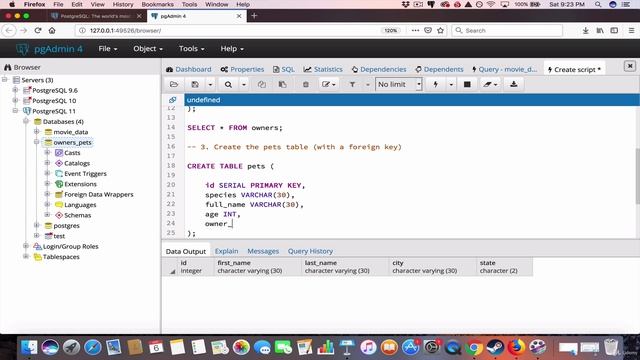The width and height of the screenshot is (640, 360).
Task: Select Extensions in the browser tree
Action: coord(80,184)
